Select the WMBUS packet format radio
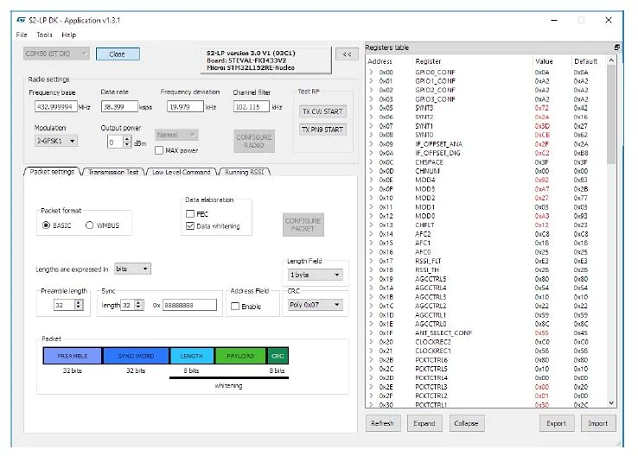This screenshot has width=638, height=456. tap(90, 225)
